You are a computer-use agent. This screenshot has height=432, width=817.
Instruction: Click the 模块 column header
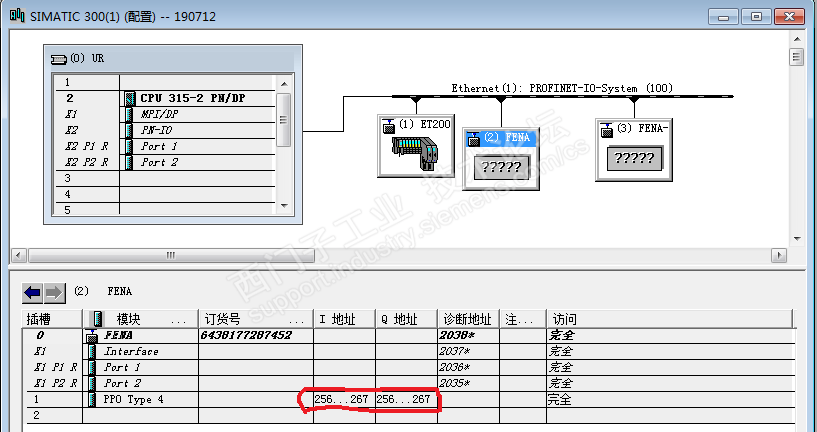pos(140,319)
